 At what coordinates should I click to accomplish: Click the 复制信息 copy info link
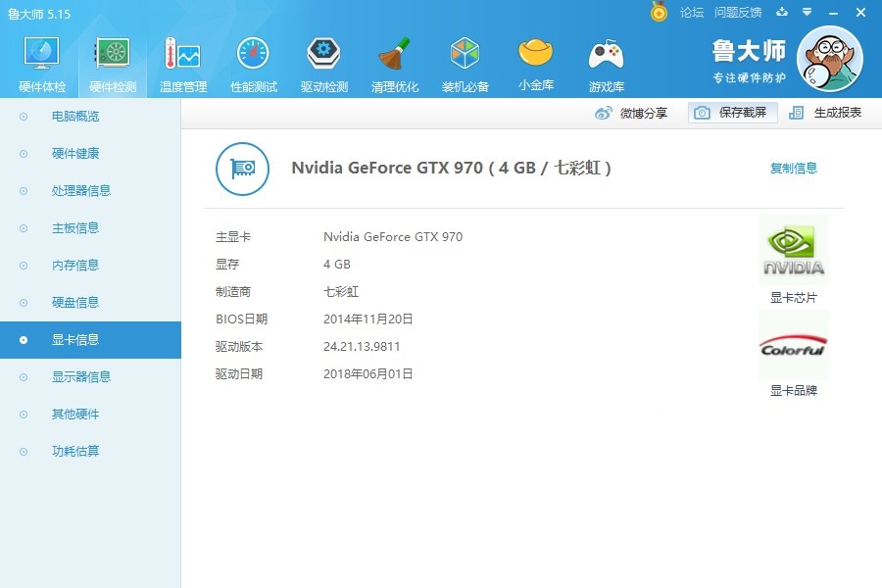(796, 168)
